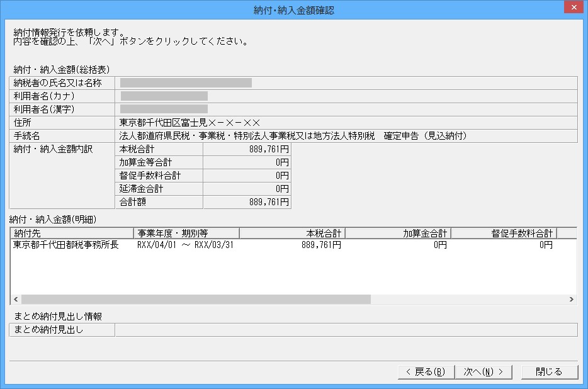588x389 pixels.
Task: Click the horizontal scrollbar thumb
Action: coord(196,300)
